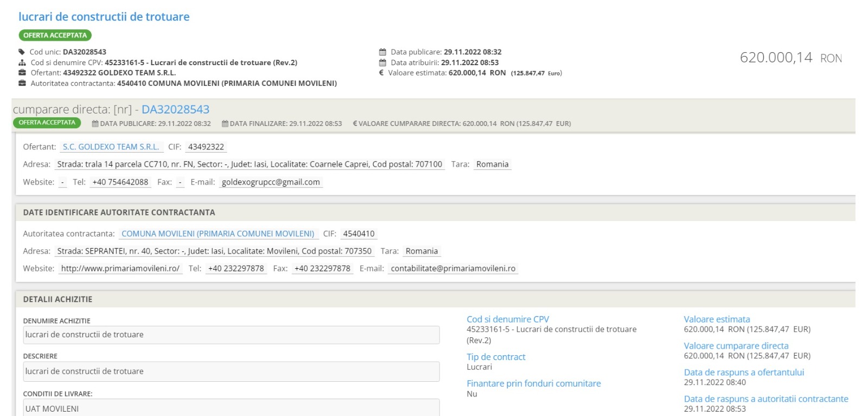
Task: Click the hierarchy icon beside Cod si denumire CPV
Action: (x=22, y=62)
